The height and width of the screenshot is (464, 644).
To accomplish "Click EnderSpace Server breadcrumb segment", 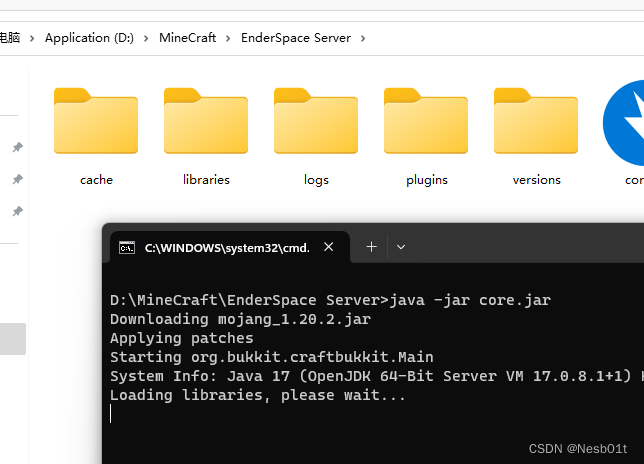I will coord(296,38).
